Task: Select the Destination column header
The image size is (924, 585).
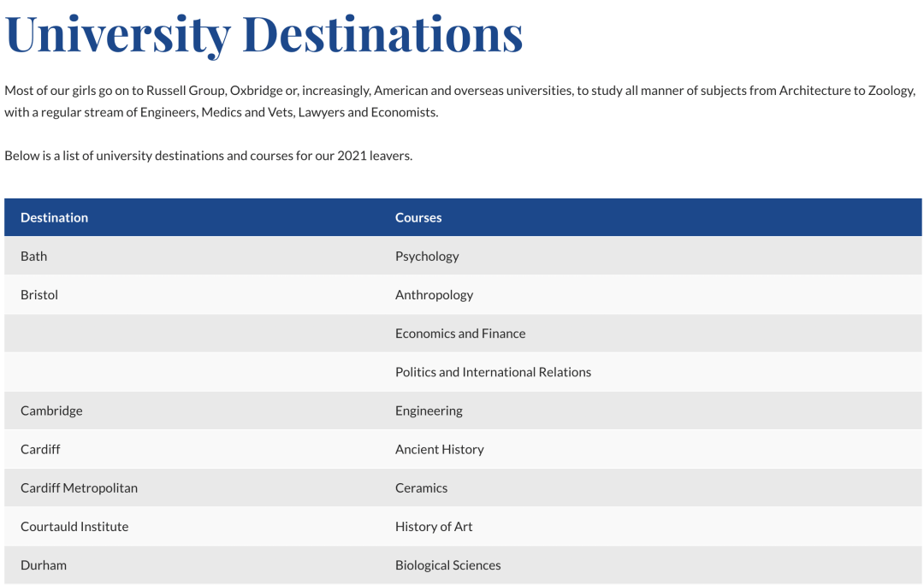Action: point(54,217)
